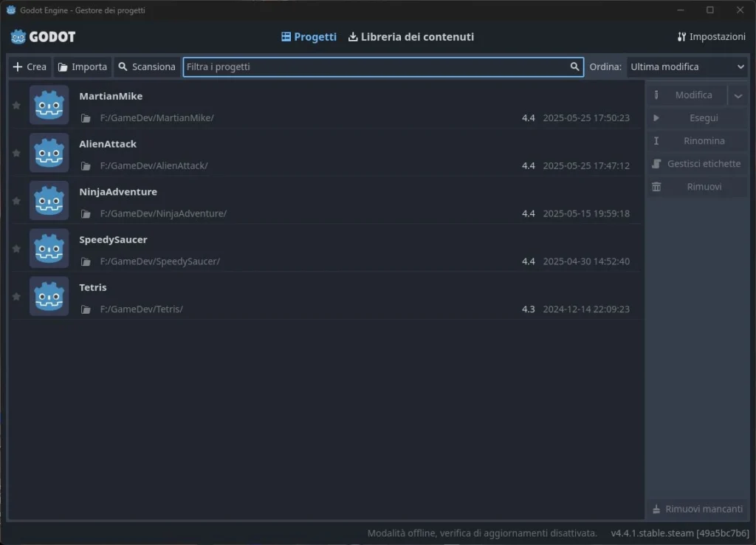This screenshot has height=545, width=756.
Task: Open Ultima modifica sorting options
Action: point(688,66)
